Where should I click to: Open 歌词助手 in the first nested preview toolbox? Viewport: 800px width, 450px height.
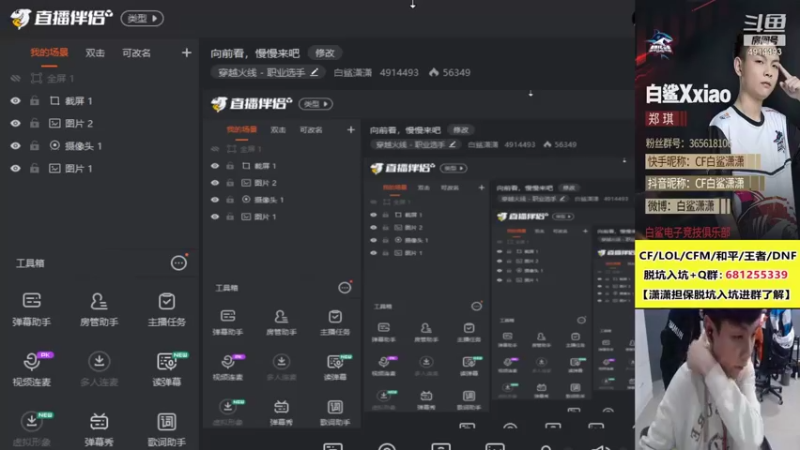(335, 412)
